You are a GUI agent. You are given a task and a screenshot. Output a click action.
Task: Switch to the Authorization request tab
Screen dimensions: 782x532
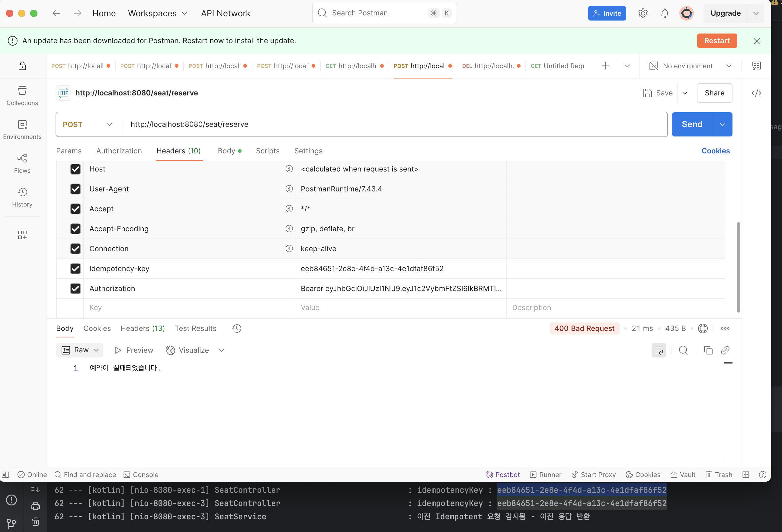119,151
